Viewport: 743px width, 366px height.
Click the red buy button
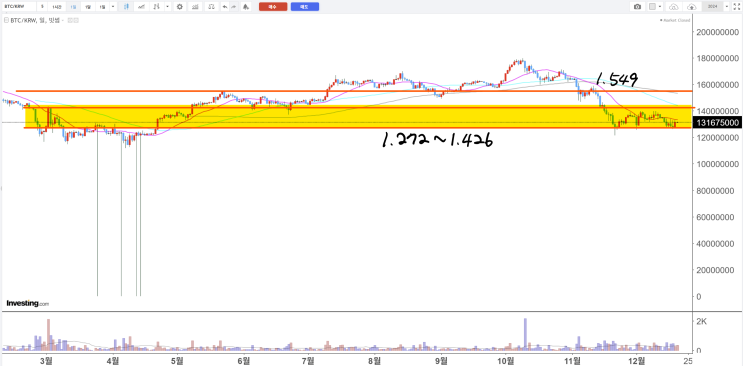(x=273, y=7)
